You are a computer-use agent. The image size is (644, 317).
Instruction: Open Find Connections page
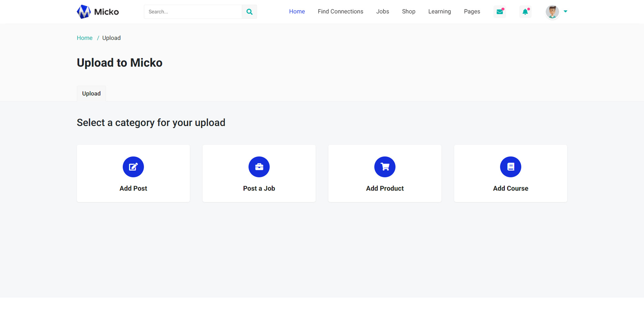coord(340,11)
